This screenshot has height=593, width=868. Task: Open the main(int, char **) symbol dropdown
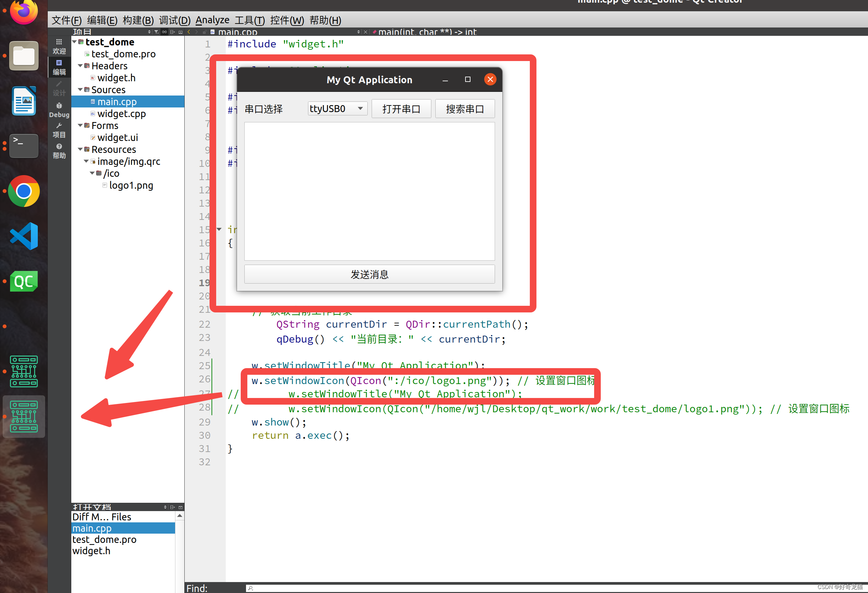(427, 32)
